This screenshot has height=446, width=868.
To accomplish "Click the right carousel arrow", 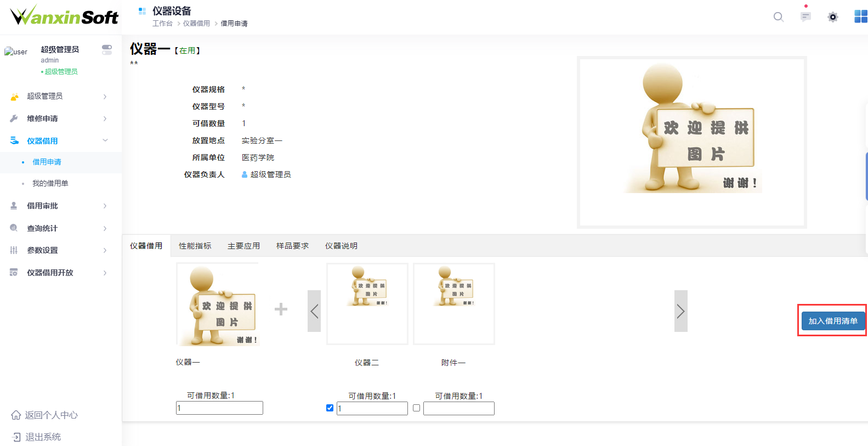I will coord(680,311).
